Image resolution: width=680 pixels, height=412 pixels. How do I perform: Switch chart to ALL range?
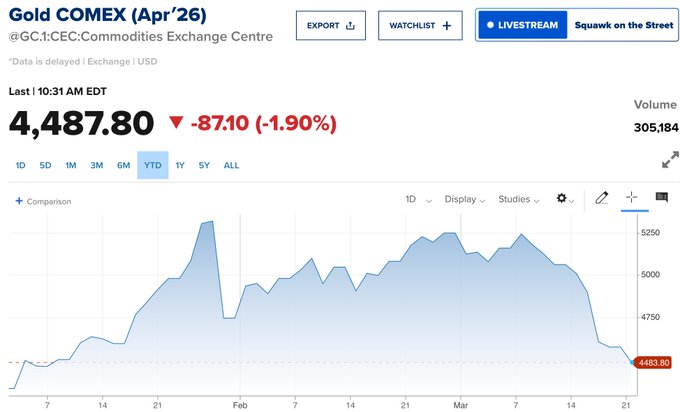231,165
